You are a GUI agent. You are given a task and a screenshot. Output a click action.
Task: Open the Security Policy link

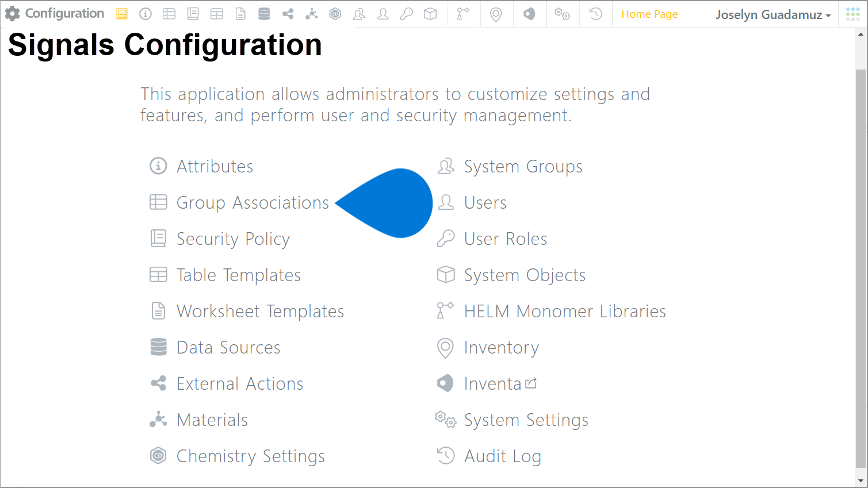pyautogui.click(x=233, y=239)
